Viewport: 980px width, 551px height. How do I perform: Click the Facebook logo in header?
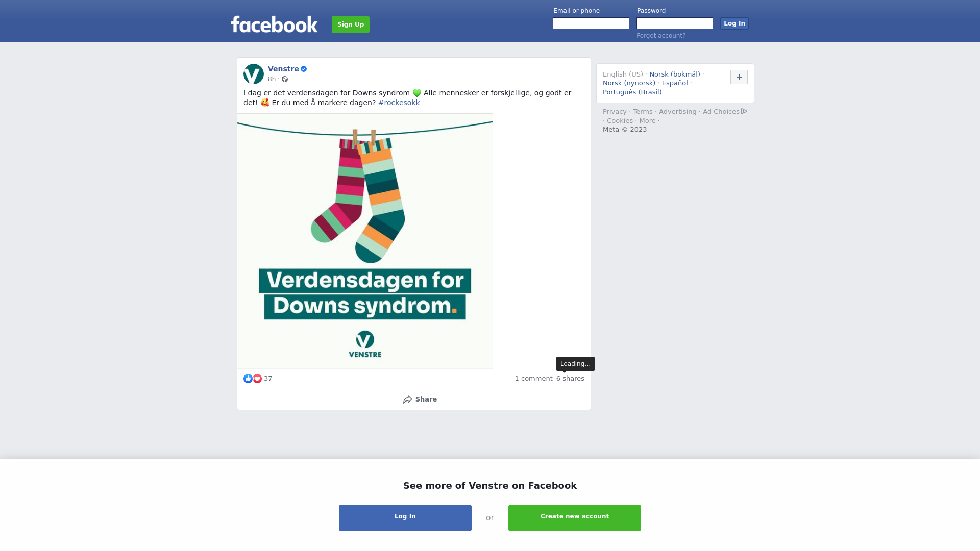tap(274, 24)
